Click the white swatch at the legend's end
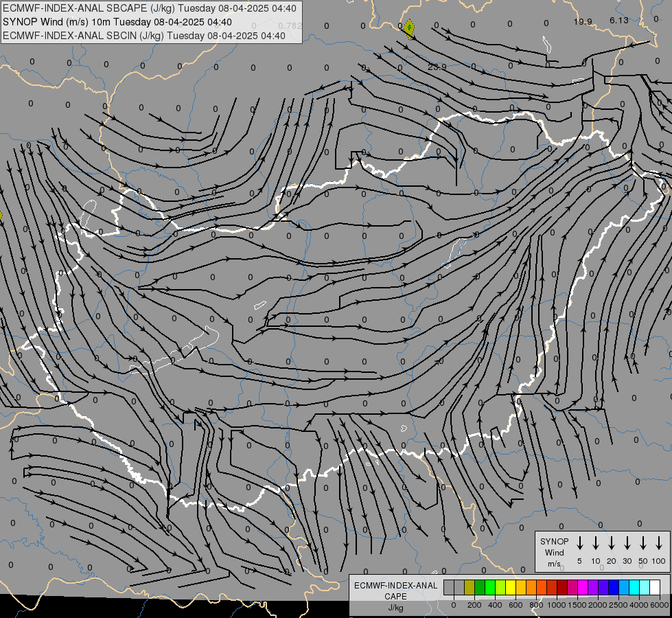The width and height of the screenshot is (672, 618). 655,588
